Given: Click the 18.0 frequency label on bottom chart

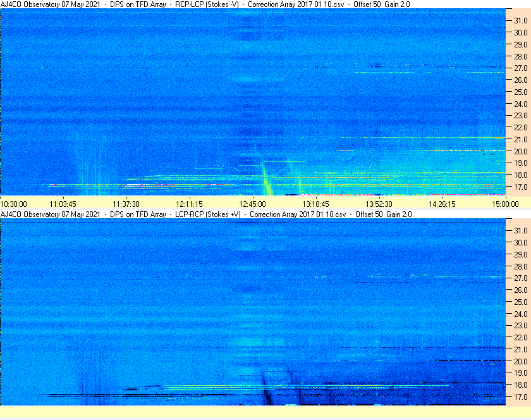Looking at the screenshot, I should pyautogui.click(x=521, y=385).
